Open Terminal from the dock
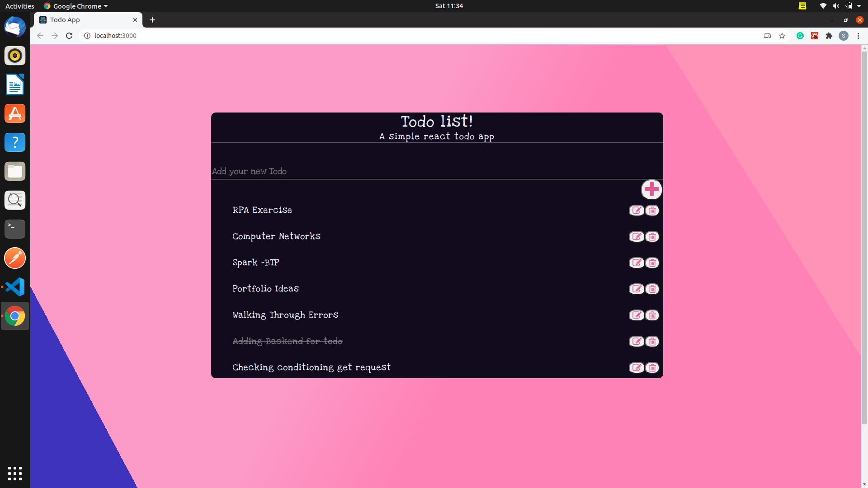 click(15, 229)
